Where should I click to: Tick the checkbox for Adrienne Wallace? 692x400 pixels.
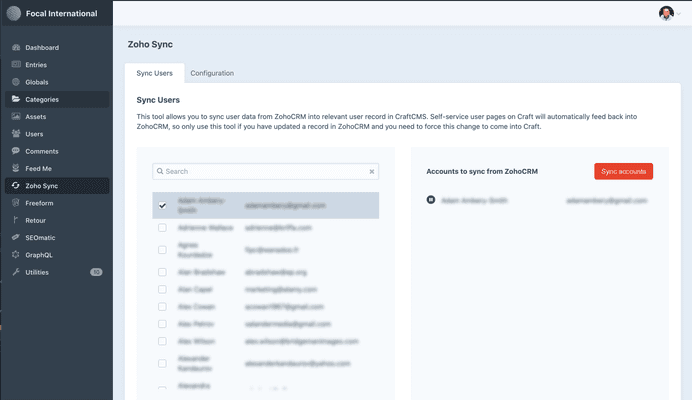pos(162,228)
